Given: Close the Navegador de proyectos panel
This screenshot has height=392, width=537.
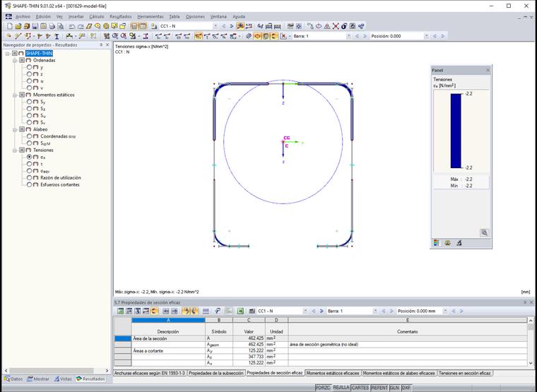Looking at the screenshot, I should (107, 44).
